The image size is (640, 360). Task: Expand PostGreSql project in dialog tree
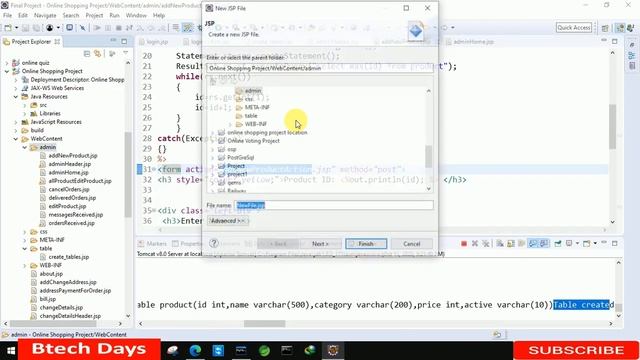coord(212,158)
